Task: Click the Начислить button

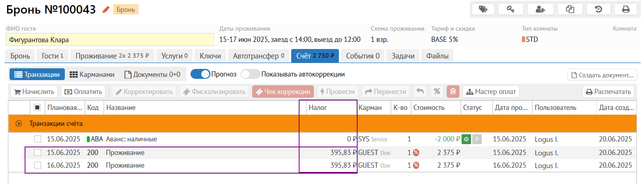Action: pyautogui.click(x=34, y=92)
